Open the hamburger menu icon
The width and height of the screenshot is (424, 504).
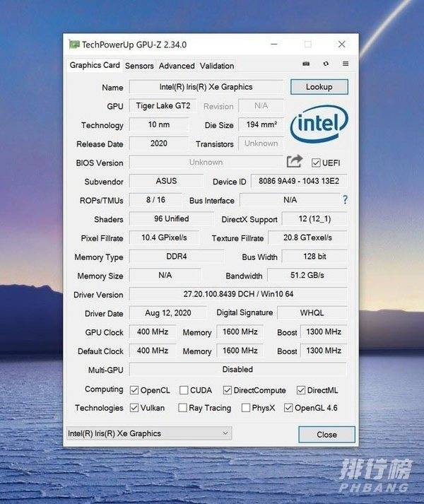pyautogui.click(x=346, y=64)
